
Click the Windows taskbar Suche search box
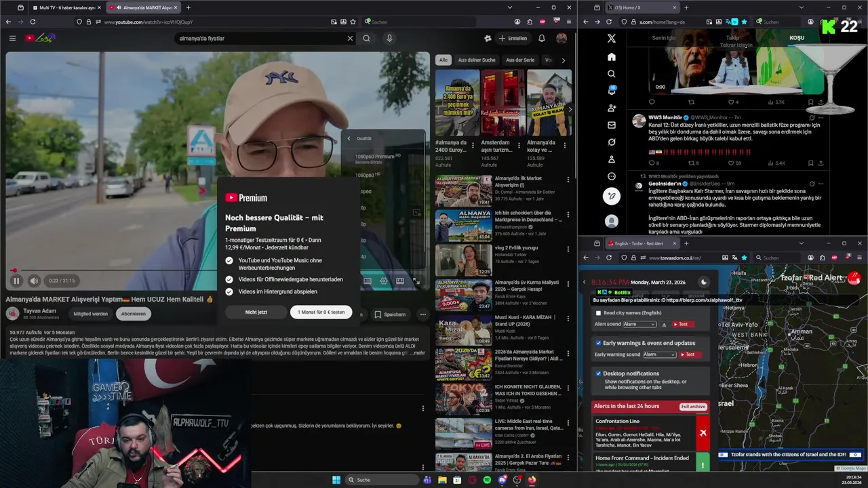(382, 480)
